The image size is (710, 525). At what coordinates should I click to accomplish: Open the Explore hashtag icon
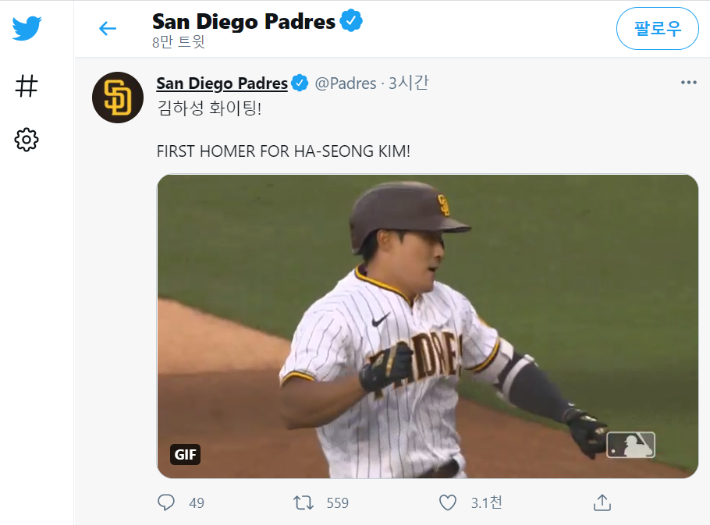pos(27,86)
